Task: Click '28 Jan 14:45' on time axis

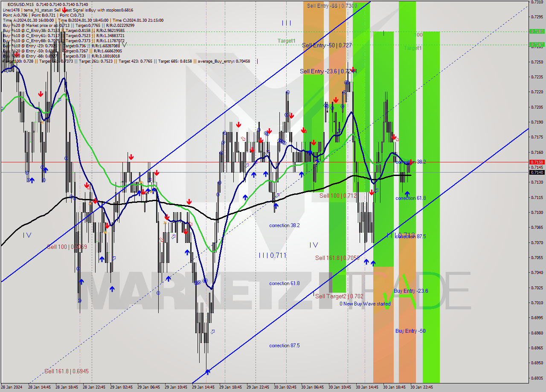Action: coord(40,387)
